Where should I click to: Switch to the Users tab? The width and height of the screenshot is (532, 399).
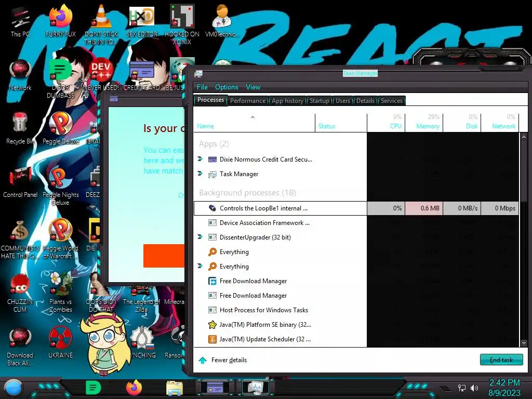click(x=343, y=101)
